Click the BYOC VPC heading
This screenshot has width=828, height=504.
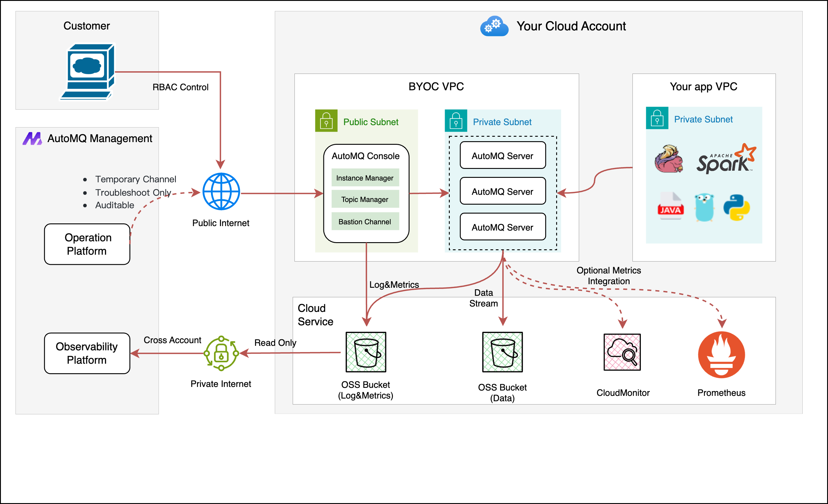point(436,87)
